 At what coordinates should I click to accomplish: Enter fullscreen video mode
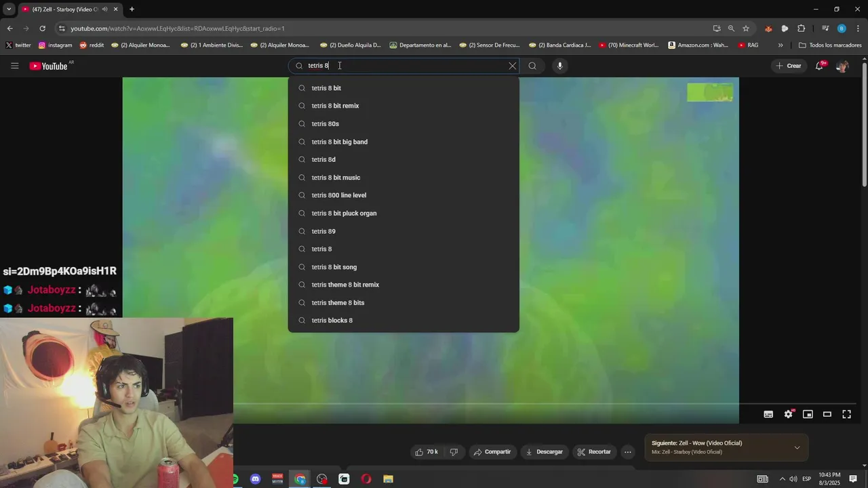(x=847, y=414)
